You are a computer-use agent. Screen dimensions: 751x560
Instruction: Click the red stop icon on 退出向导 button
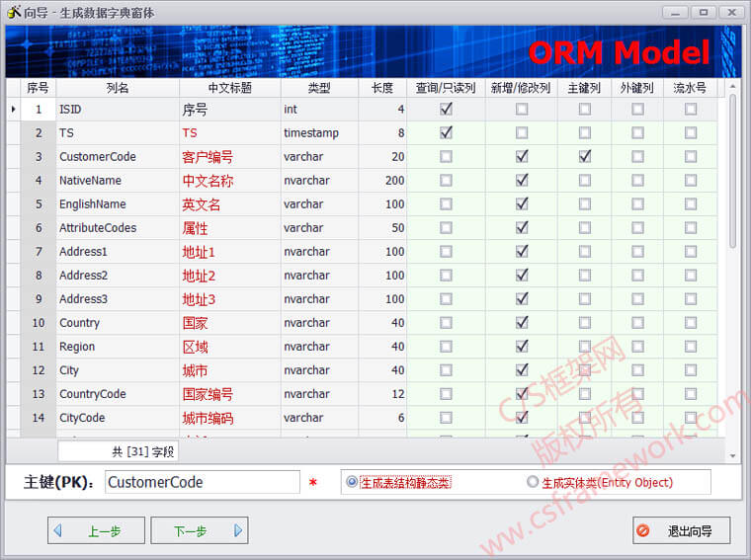pyautogui.click(x=643, y=530)
